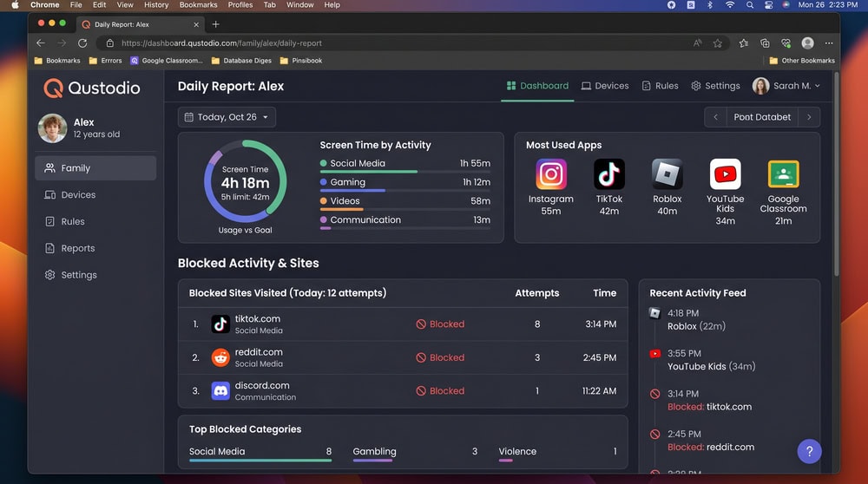Click the Videos screen time bar
This screenshot has width=868, height=484.
(x=405, y=210)
